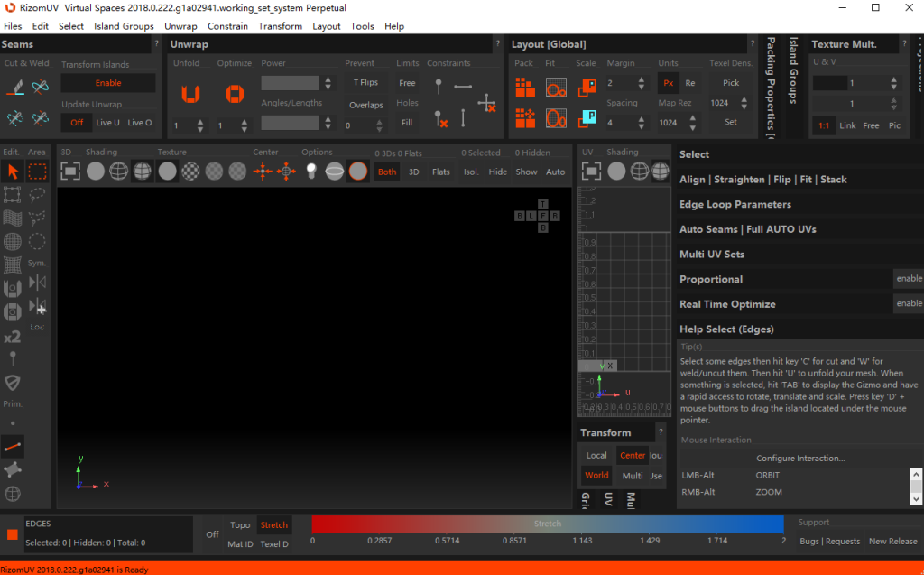The width and height of the screenshot is (924, 575).
Task: Click the 3D view frame-all icon
Action: [70, 172]
